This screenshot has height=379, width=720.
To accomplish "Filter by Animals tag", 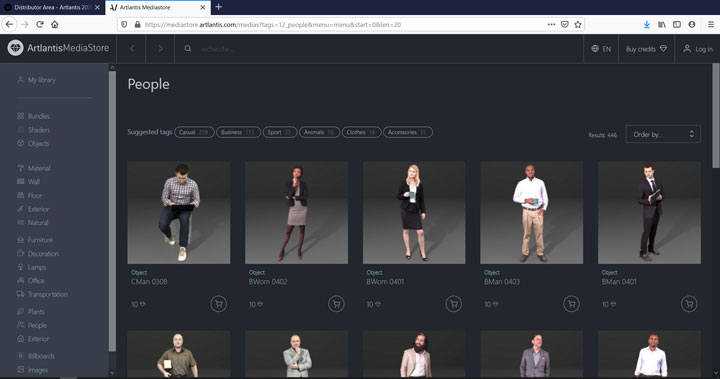I will pyautogui.click(x=320, y=132).
